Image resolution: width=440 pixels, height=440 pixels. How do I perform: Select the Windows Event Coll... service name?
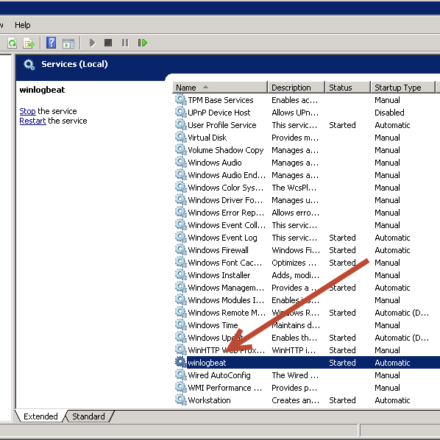tap(226, 225)
